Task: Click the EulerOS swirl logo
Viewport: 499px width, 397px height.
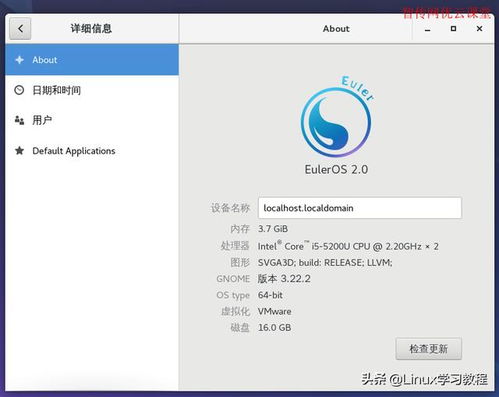Action: (336, 117)
